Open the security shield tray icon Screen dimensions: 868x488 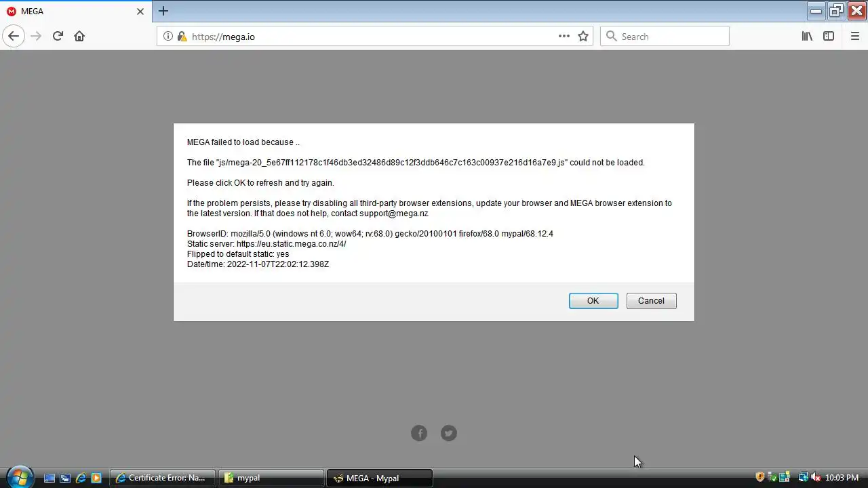click(x=759, y=477)
